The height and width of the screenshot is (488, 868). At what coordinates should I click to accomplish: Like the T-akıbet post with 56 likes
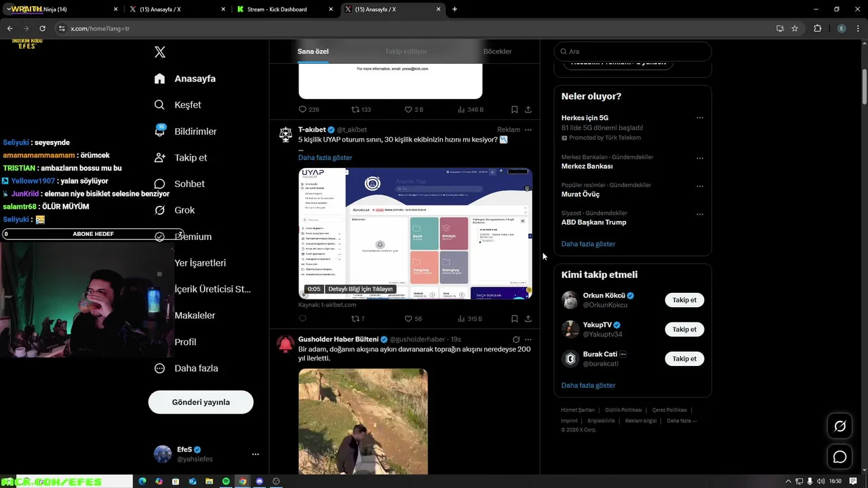[x=413, y=319]
